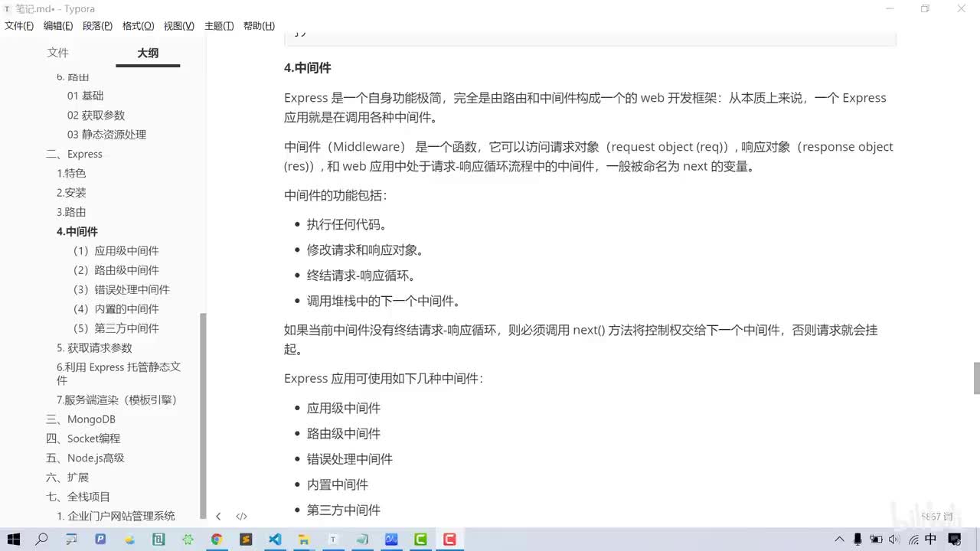
Task: Jump to (1) 应用级中间件 in outline
Action: click(x=116, y=251)
